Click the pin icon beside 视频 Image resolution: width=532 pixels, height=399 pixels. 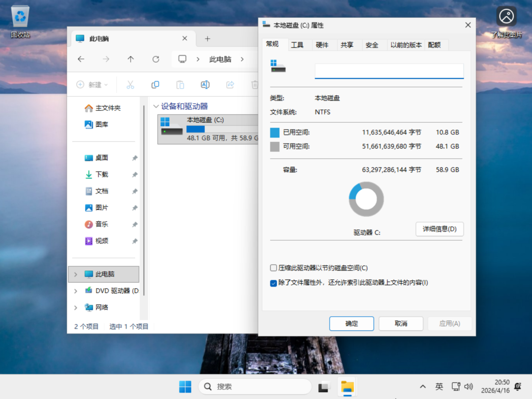[134, 241]
